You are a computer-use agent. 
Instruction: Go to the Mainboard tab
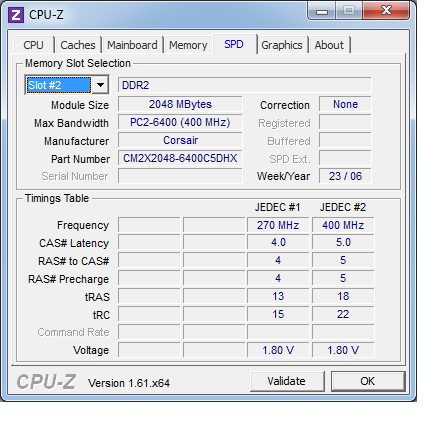132,45
